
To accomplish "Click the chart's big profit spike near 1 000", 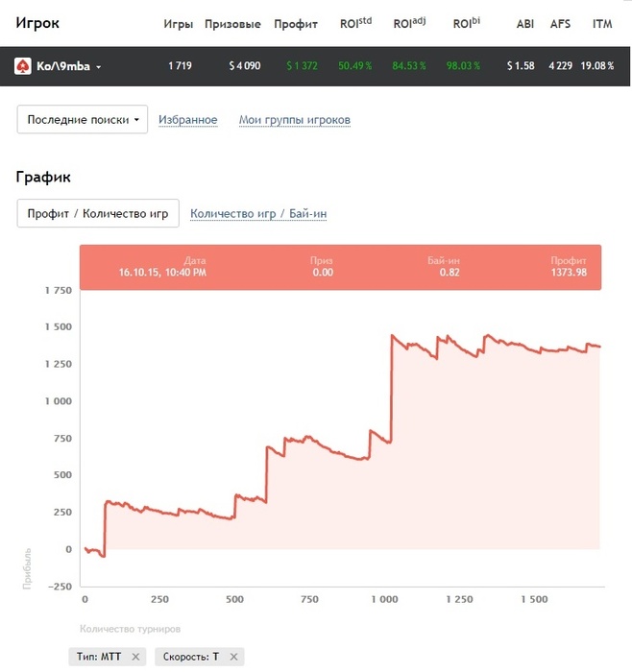I will point(392,388).
